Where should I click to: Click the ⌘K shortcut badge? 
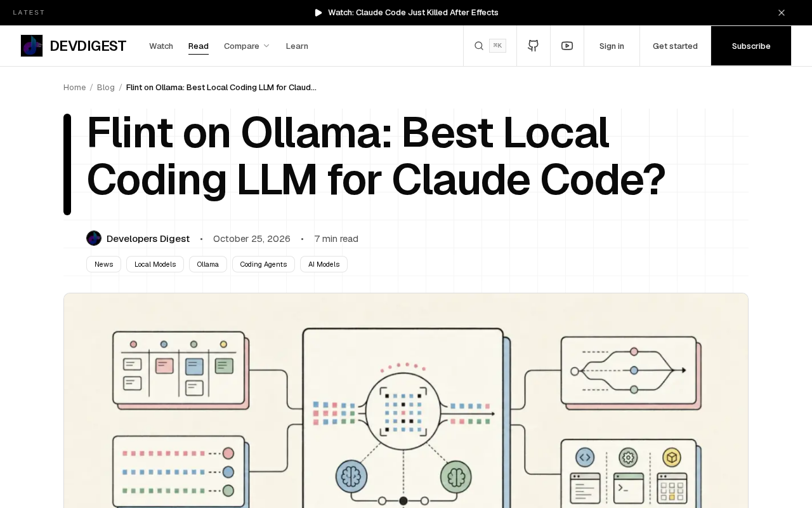tap(497, 46)
